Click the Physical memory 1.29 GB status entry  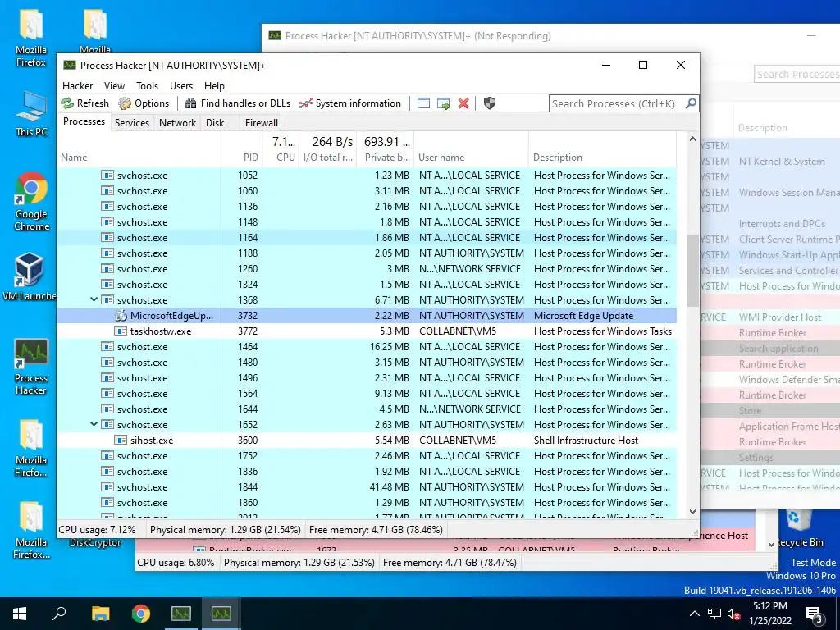225,530
